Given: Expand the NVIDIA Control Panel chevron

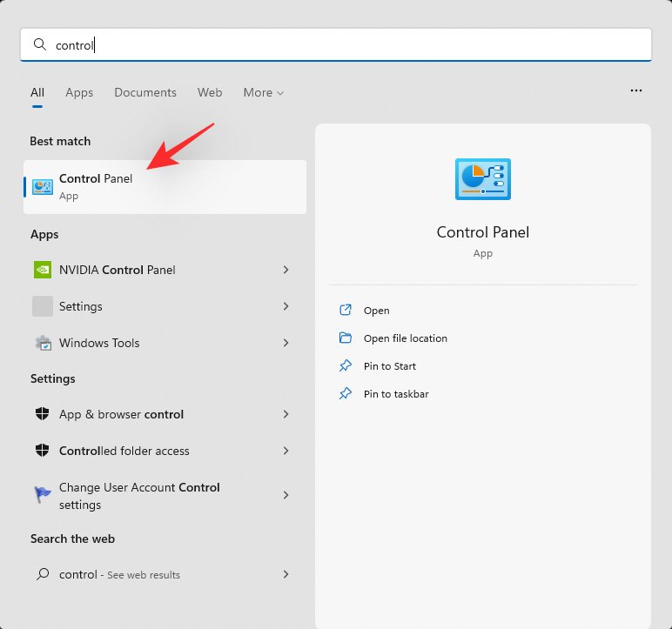Looking at the screenshot, I should click(x=286, y=270).
